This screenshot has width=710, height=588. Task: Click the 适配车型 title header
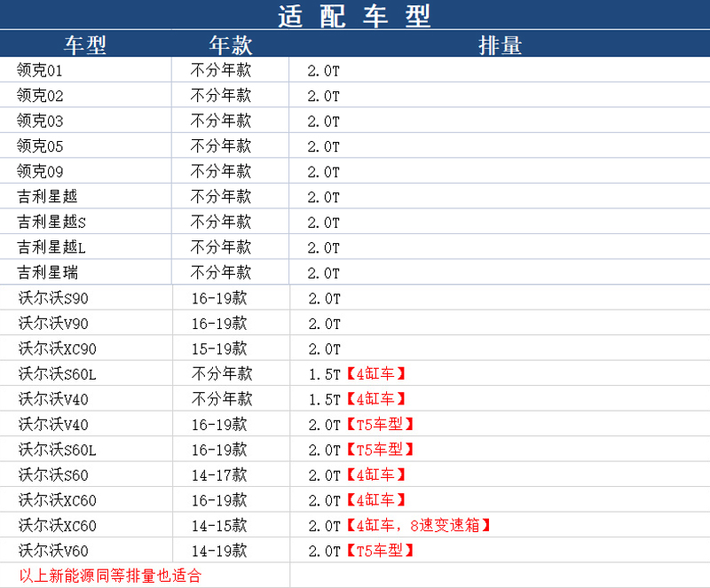click(x=354, y=16)
